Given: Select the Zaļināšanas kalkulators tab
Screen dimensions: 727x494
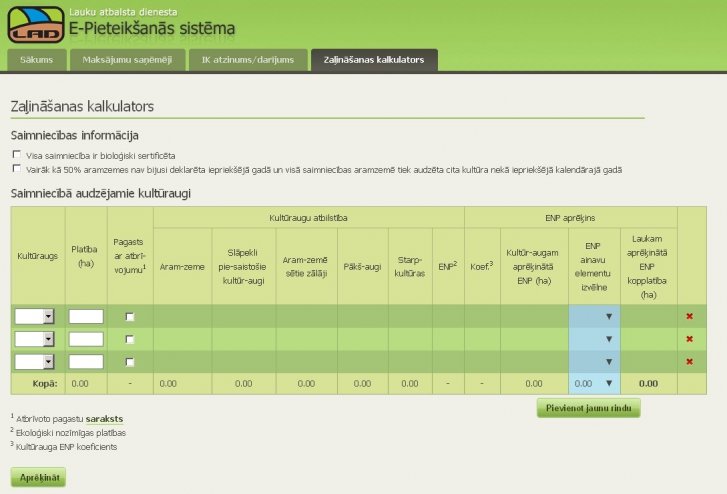Looking at the screenshot, I should 374,60.
